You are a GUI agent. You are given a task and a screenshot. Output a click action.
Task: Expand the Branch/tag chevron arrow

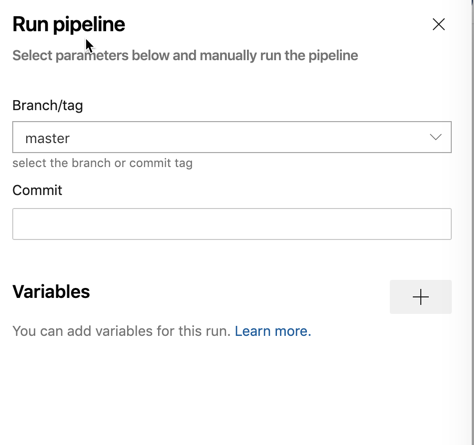pos(435,137)
